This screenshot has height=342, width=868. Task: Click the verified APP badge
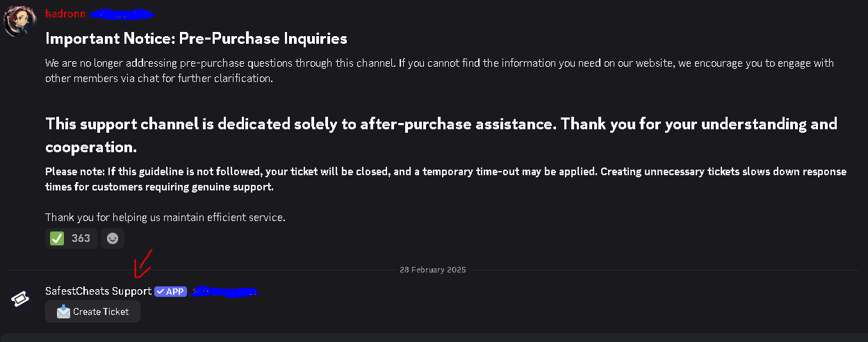(x=171, y=291)
